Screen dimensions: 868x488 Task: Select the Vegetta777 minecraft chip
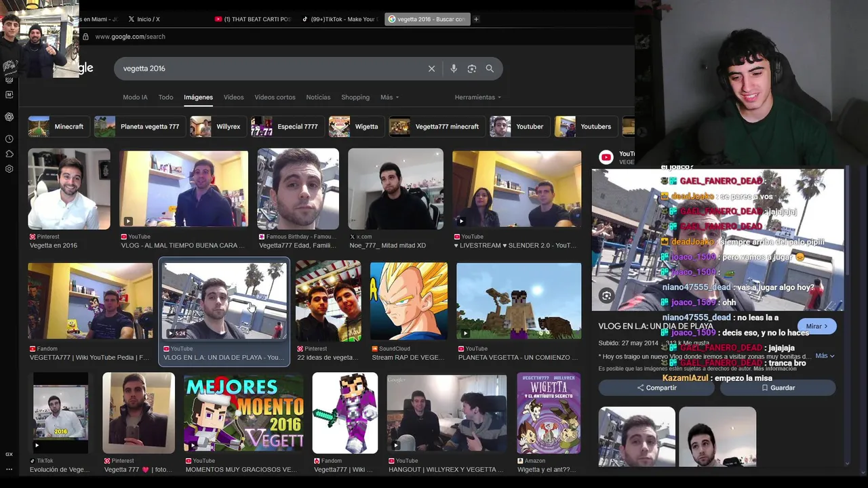point(436,127)
